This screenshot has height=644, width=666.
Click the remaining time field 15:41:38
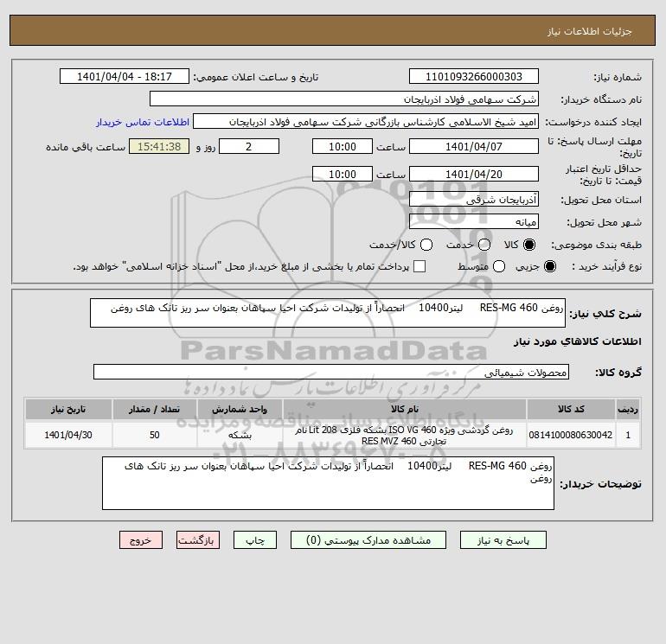(x=159, y=146)
